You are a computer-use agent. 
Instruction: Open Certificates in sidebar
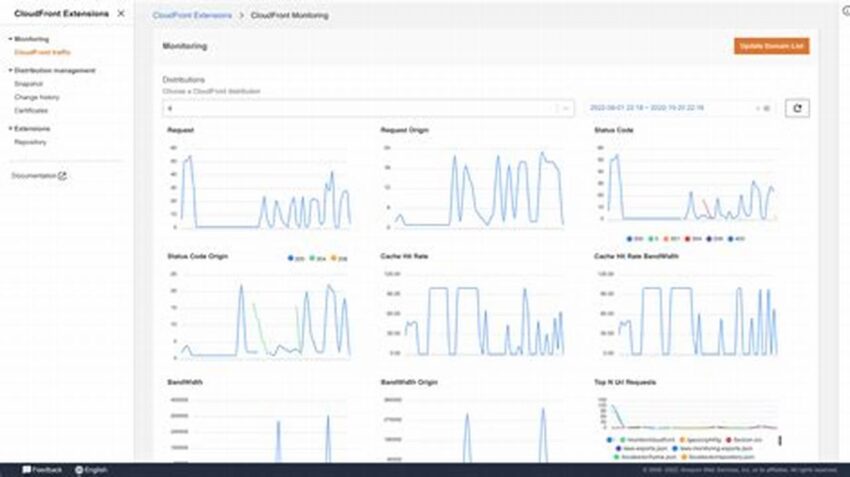31,111
